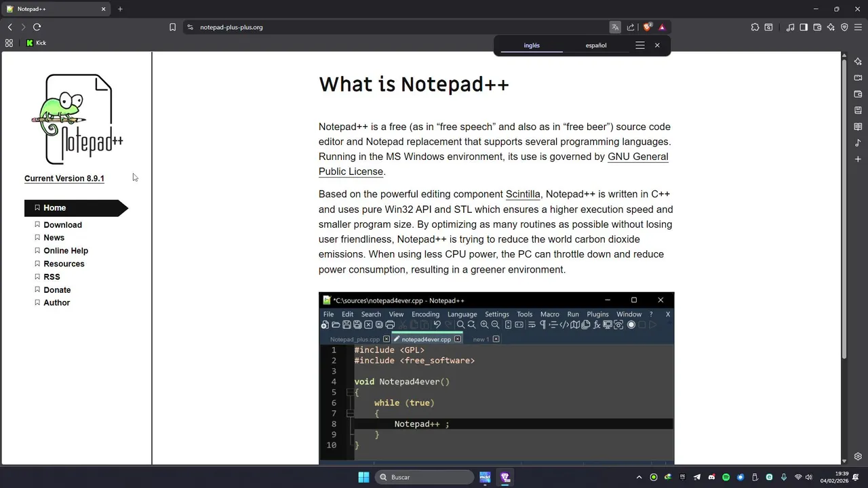Select inglés in the translate popup
This screenshot has height=488, width=868.
(x=532, y=45)
